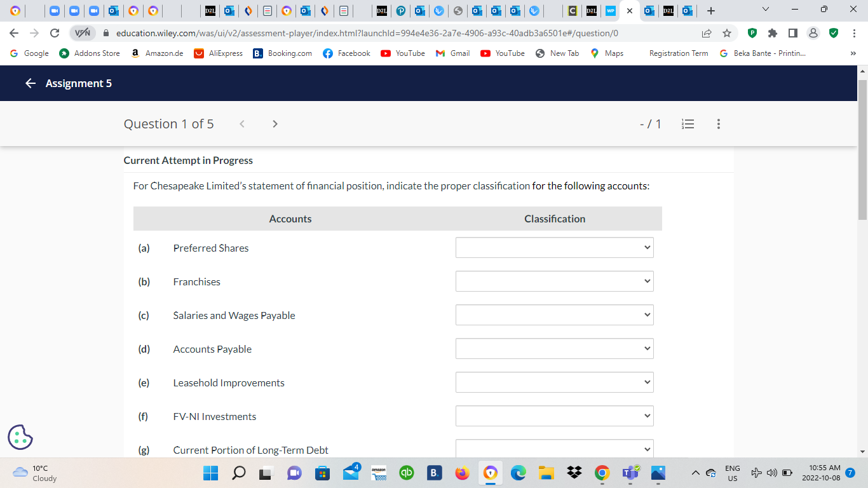Close the current active tab
This screenshot has width=868, height=488.
point(629,11)
